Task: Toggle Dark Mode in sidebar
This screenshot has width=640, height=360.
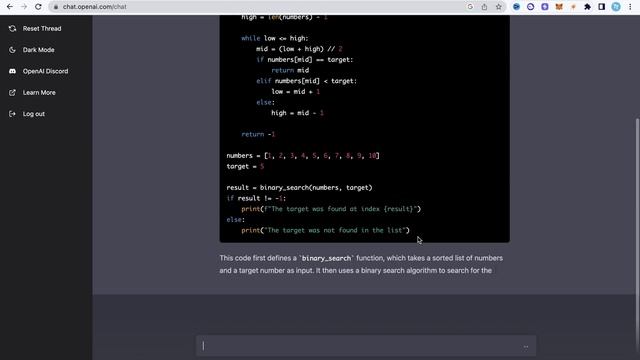Action: pyautogui.click(x=38, y=50)
